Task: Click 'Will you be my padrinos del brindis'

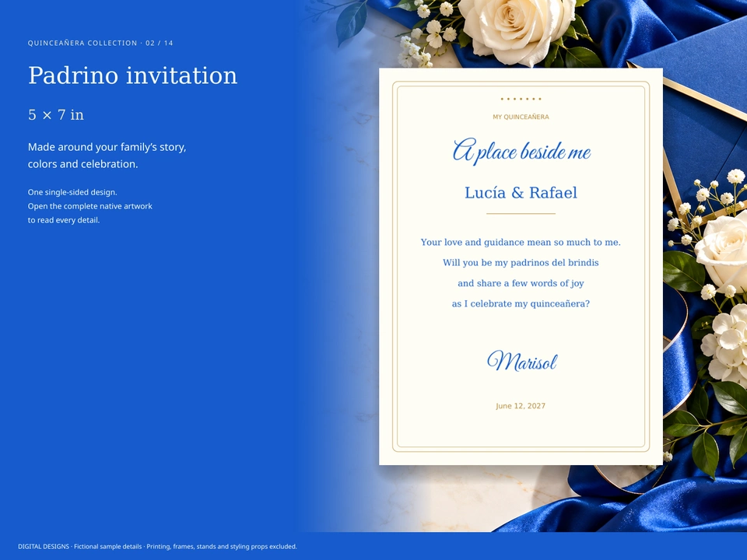Action: (521, 263)
